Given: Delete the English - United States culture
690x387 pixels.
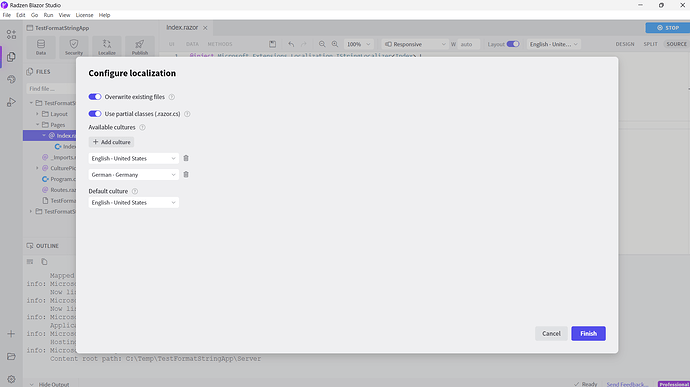Looking at the screenshot, I should click(186, 158).
